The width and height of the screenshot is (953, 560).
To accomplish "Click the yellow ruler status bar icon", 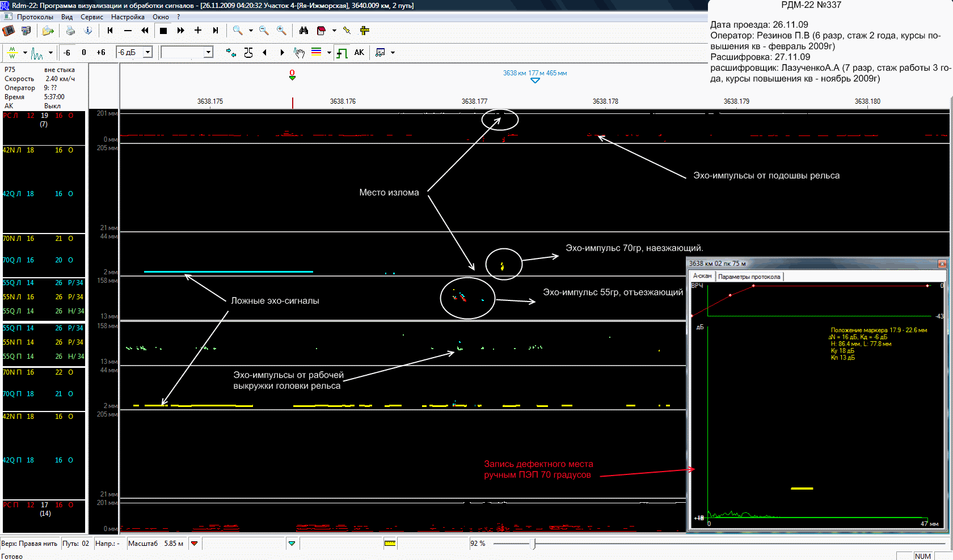I will [390, 544].
